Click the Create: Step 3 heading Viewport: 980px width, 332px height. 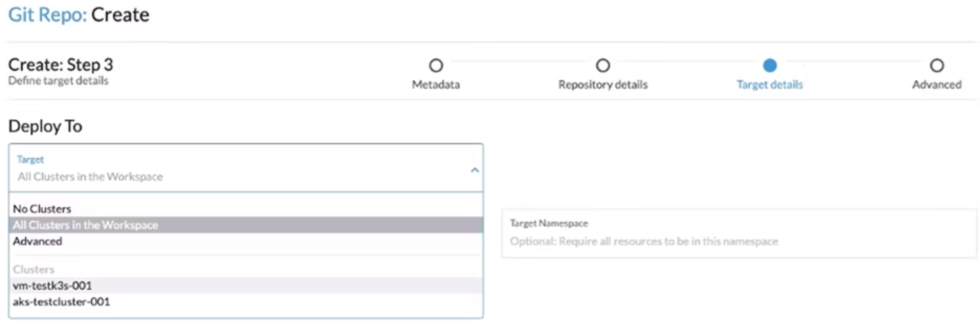61,65
